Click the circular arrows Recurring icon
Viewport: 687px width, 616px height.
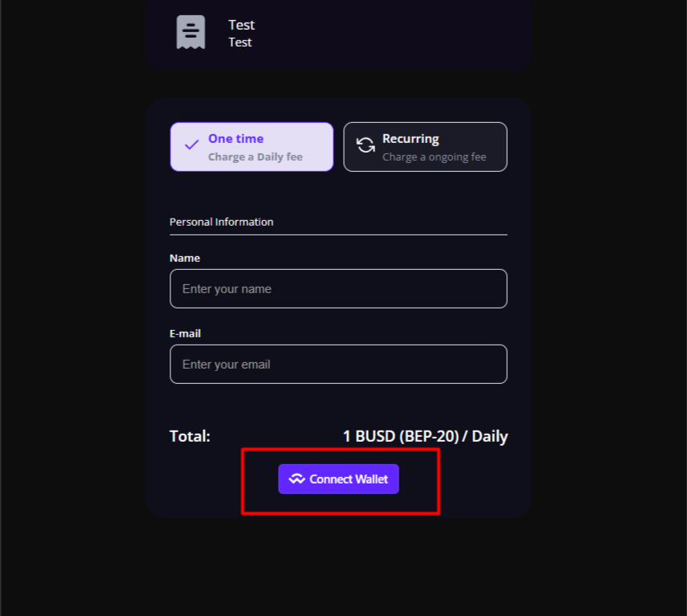pos(366,145)
